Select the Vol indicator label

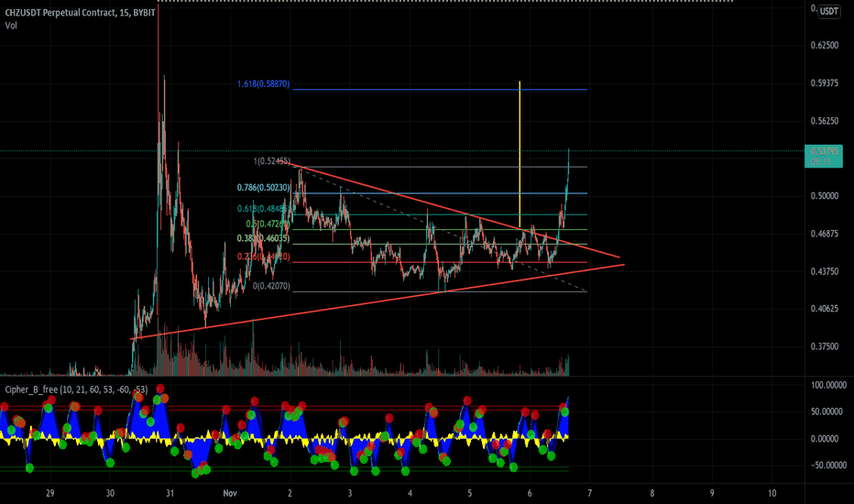[x=11, y=26]
